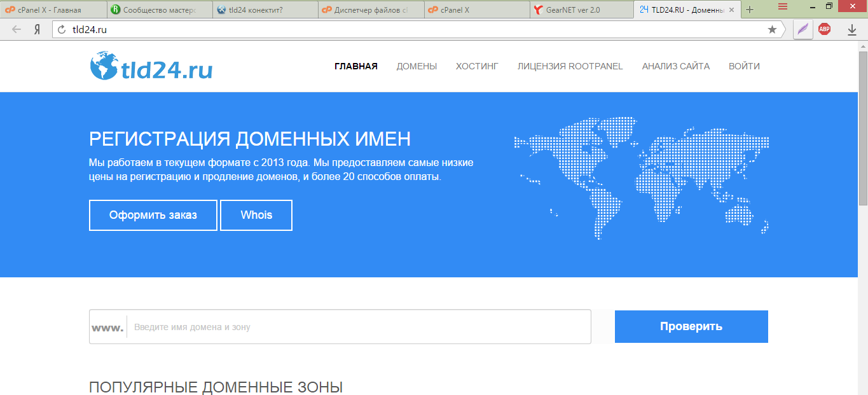Click the "Оформить заказ" button

153,215
